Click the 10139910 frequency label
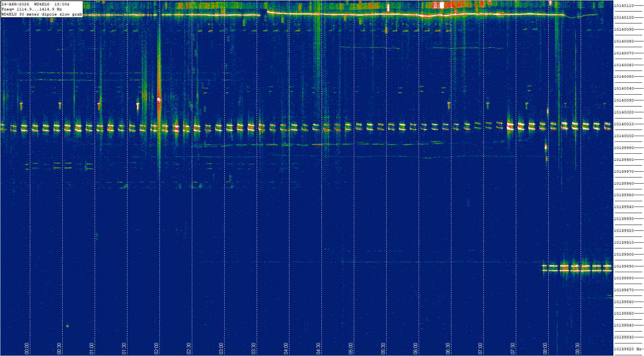 [624, 243]
